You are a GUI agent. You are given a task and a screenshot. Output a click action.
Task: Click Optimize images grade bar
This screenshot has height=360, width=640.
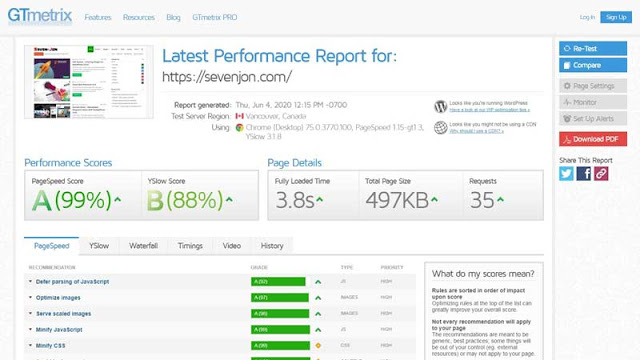(280, 298)
